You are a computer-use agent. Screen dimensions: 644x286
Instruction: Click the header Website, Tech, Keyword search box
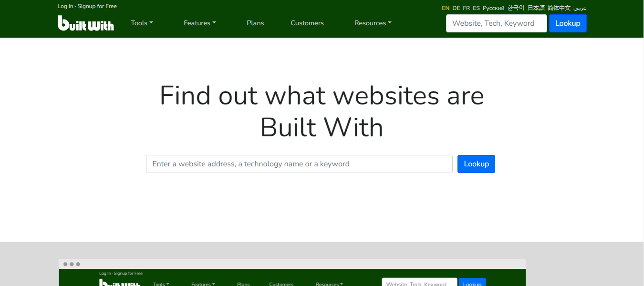(x=496, y=23)
